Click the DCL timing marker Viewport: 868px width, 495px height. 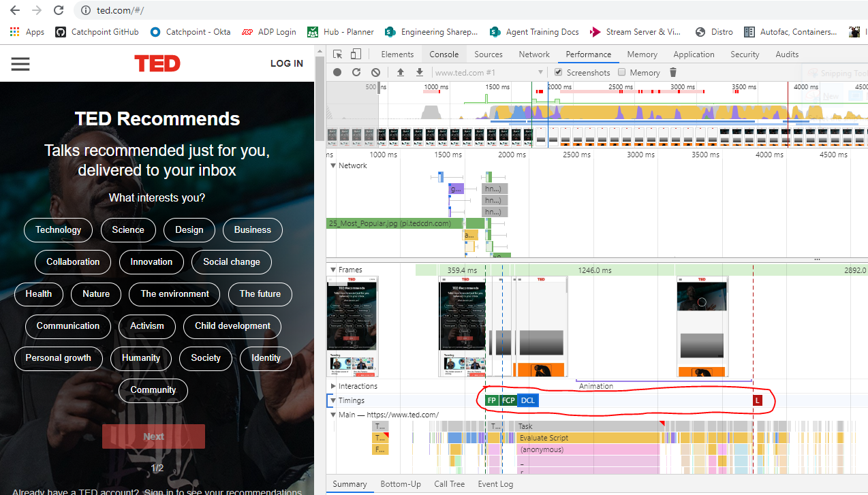tap(528, 400)
